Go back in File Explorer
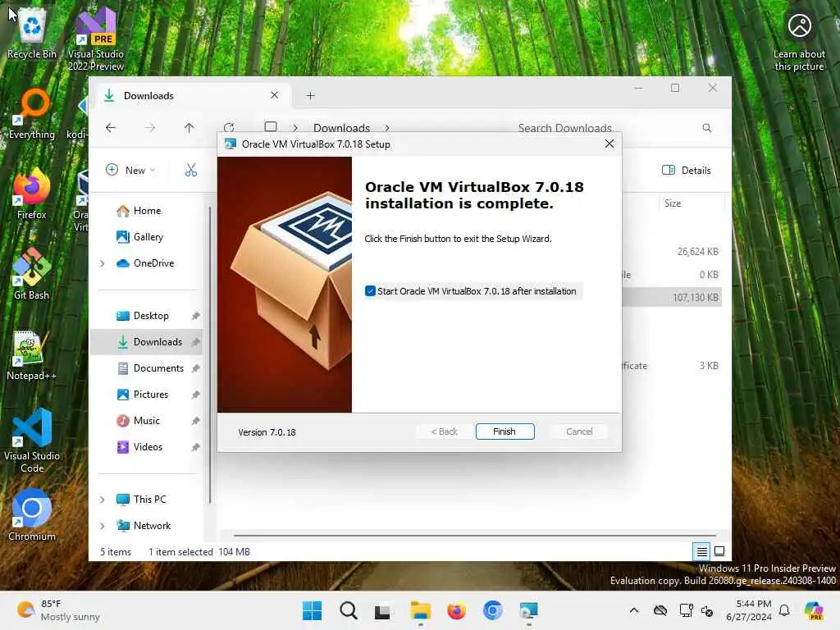The height and width of the screenshot is (630, 840). (111, 127)
